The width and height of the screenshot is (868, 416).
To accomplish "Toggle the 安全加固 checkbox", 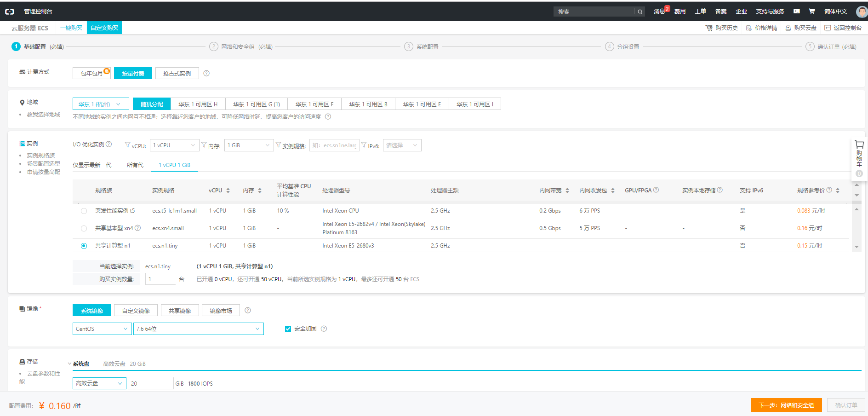I will [x=288, y=329].
